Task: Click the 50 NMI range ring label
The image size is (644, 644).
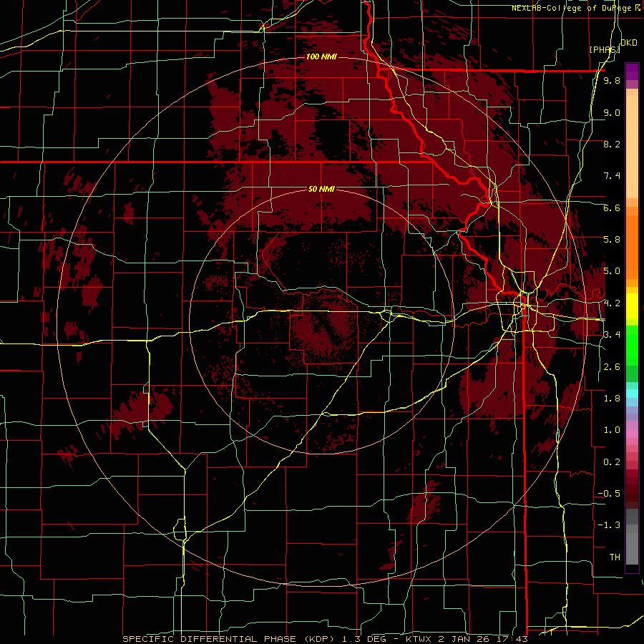Action: tap(321, 189)
